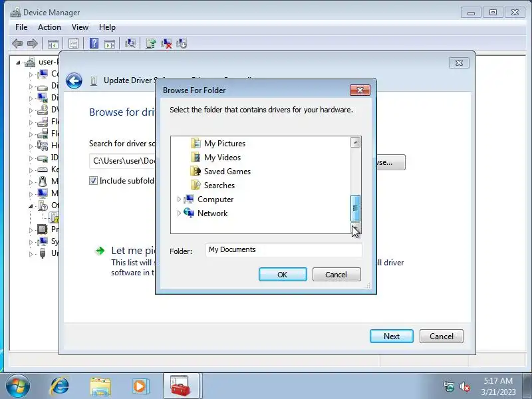Viewport: 532px width, 399px height.
Task: Click the driver search path field
Action: pos(122,161)
